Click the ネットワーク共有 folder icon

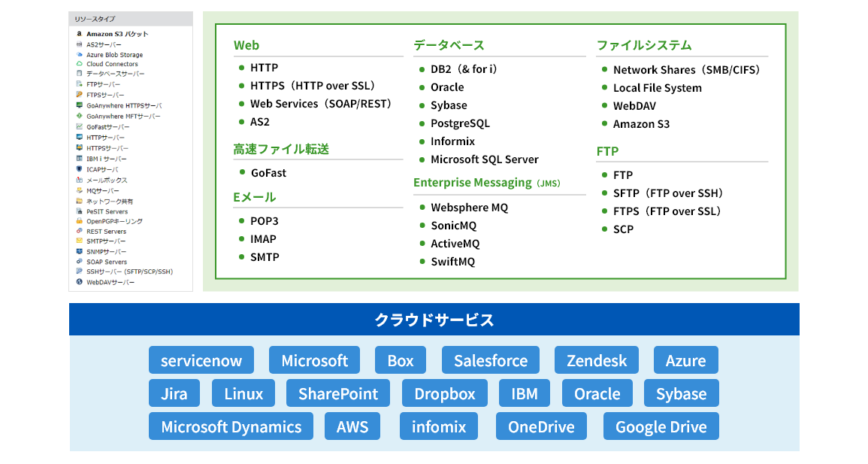tap(79, 201)
